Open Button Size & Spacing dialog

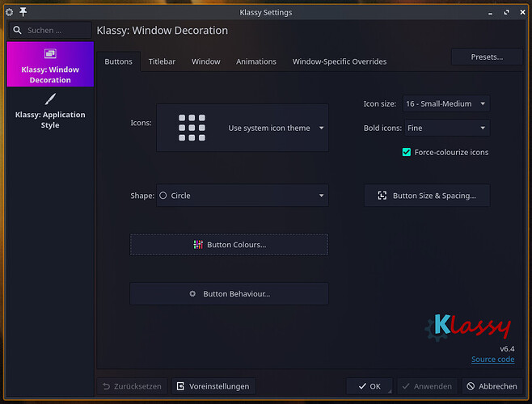(427, 196)
